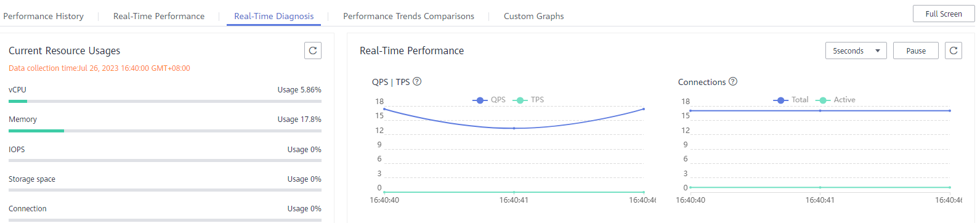Open the 5seconds refresh interval dropdown
Screen dimensions: 980x223
click(856, 51)
